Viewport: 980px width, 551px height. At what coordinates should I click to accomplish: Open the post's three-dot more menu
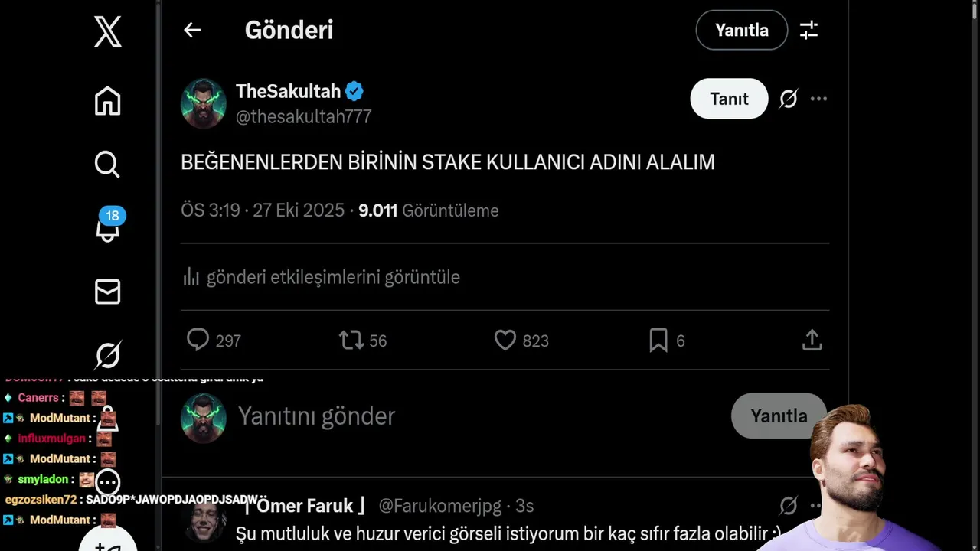(818, 99)
